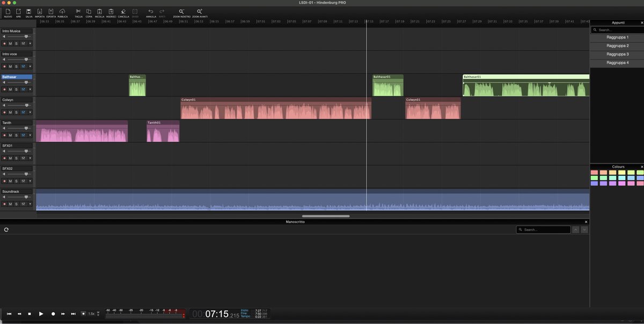Select the long Colwyn01 audio clip

pos(276,108)
